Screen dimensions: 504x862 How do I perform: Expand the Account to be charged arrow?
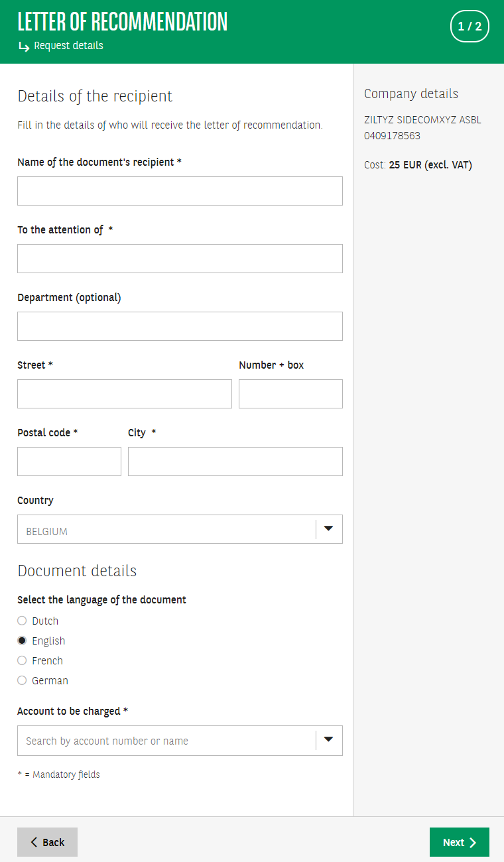(x=328, y=740)
